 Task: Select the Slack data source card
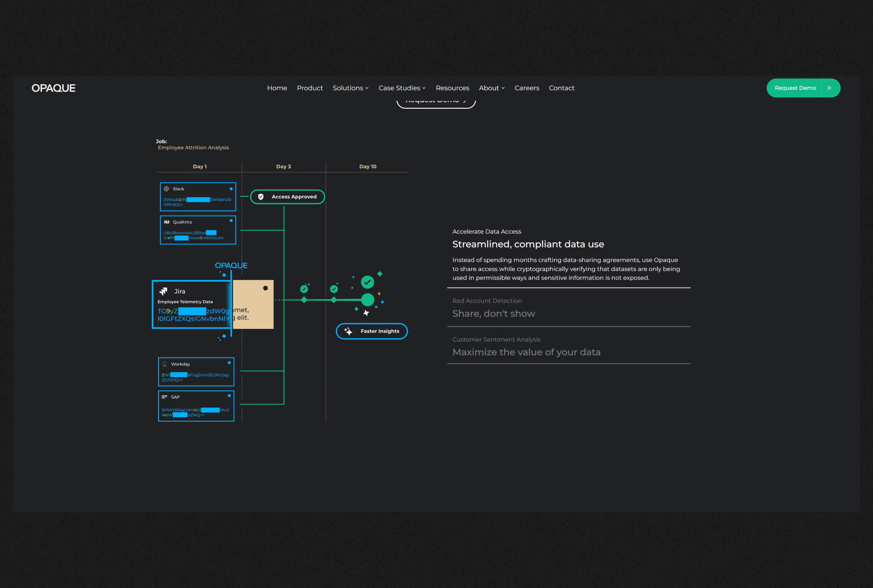click(x=198, y=196)
